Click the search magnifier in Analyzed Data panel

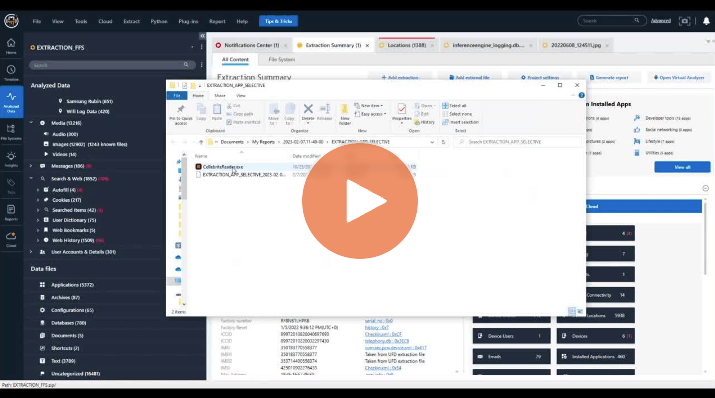186,65
